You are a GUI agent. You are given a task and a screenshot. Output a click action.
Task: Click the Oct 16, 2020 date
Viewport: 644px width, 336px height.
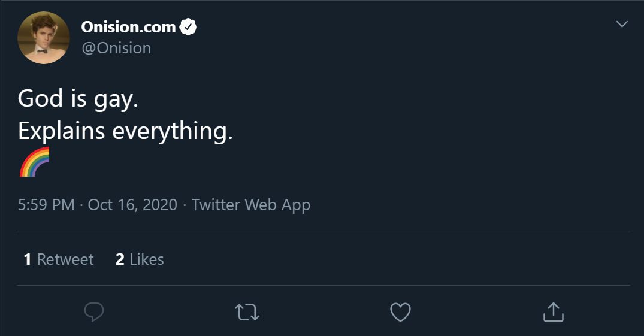(x=132, y=205)
